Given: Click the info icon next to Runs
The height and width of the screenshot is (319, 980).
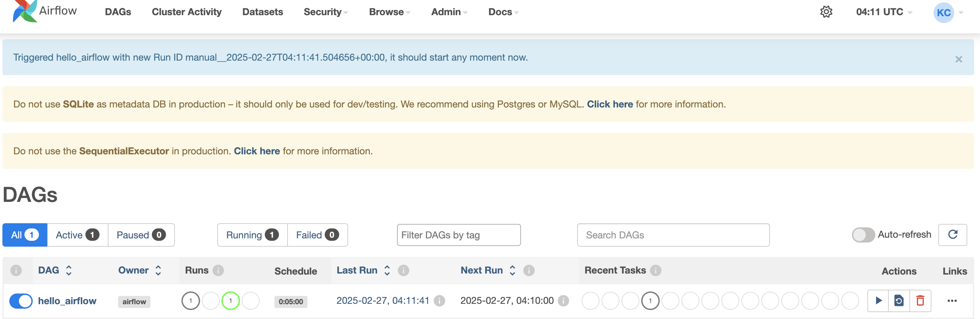Looking at the screenshot, I should 218,270.
